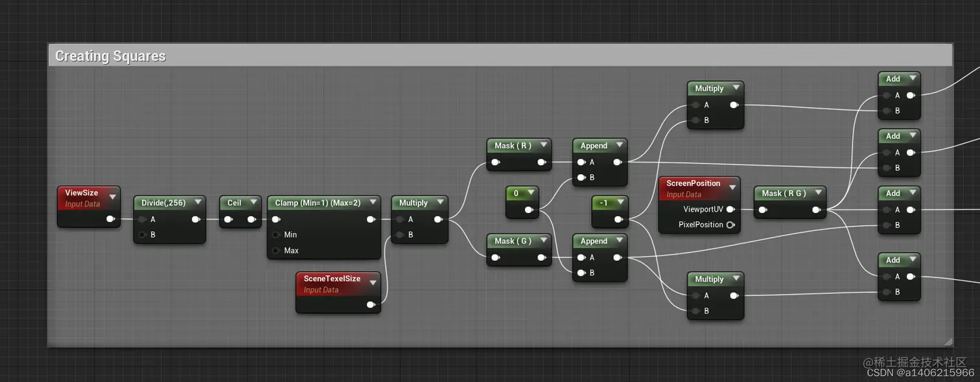Toggle the PixelPosition output pin on ScreenPosition
This screenshot has width=980, height=382.
click(731, 225)
